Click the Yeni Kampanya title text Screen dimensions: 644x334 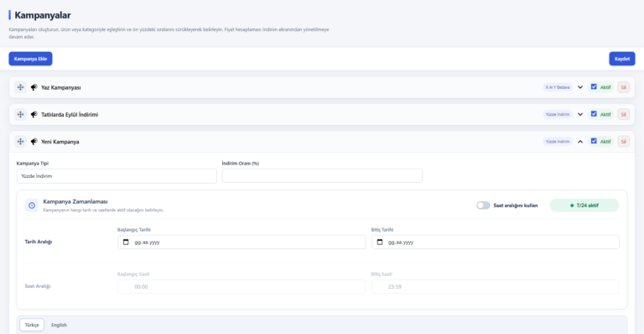coord(60,142)
